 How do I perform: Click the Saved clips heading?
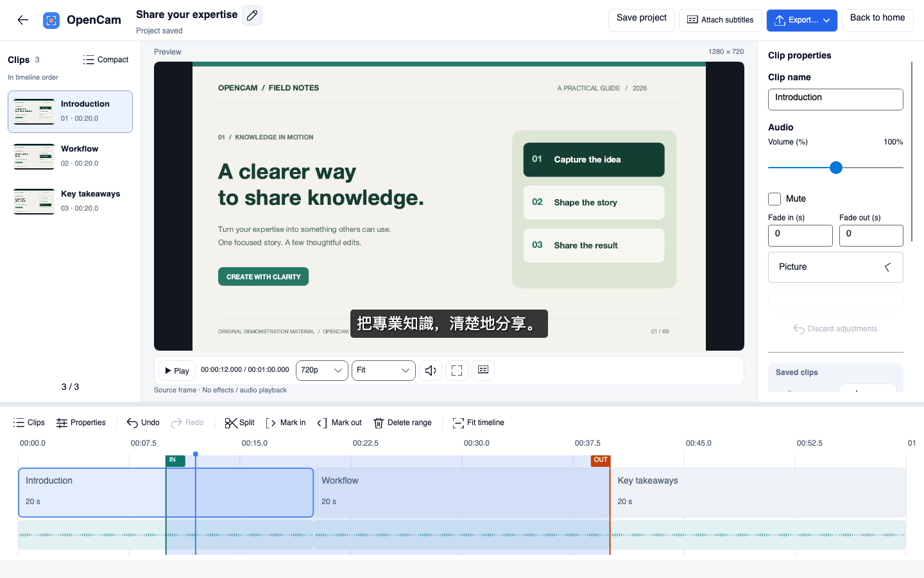(x=797, y=372)
